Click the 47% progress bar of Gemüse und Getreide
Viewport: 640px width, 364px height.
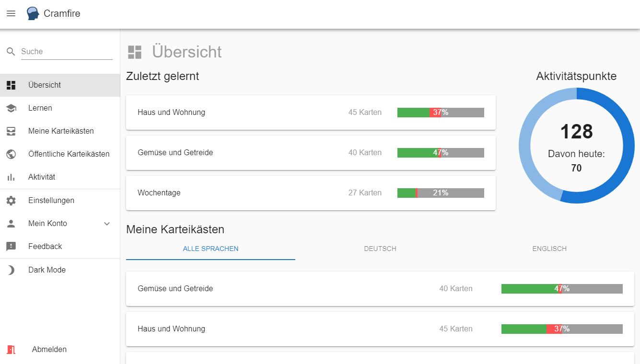click(x=441, y=152)
